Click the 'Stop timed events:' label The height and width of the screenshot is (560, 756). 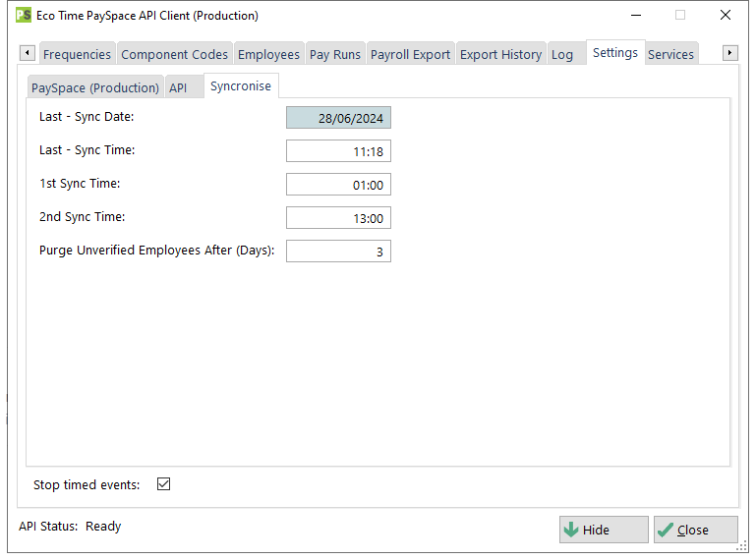tap(87, 484)
